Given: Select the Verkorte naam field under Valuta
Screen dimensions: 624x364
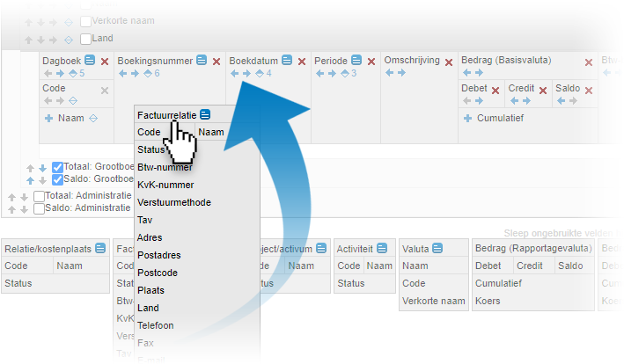Looking at the screenshot, I should point(433,301).
